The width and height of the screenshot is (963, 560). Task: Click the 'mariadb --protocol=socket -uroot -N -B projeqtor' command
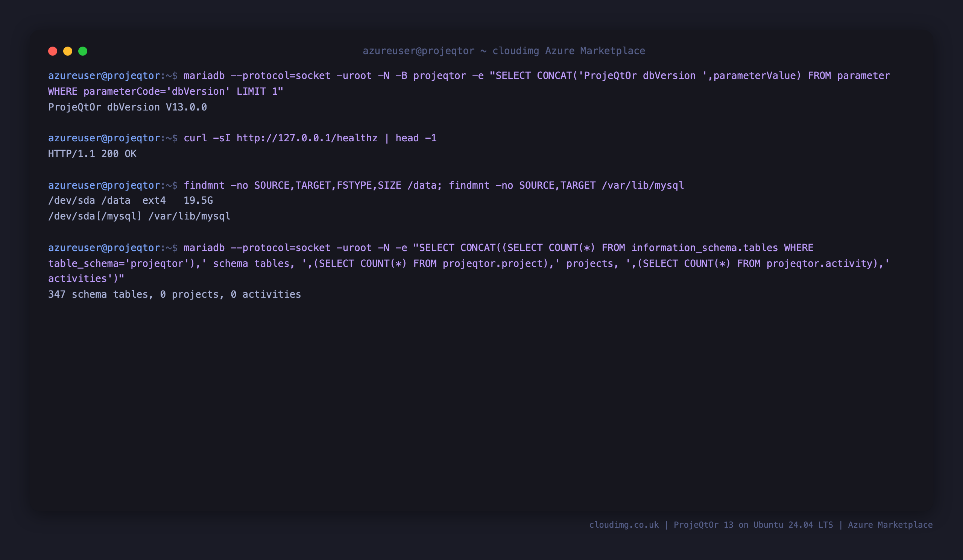coord(325,76)
